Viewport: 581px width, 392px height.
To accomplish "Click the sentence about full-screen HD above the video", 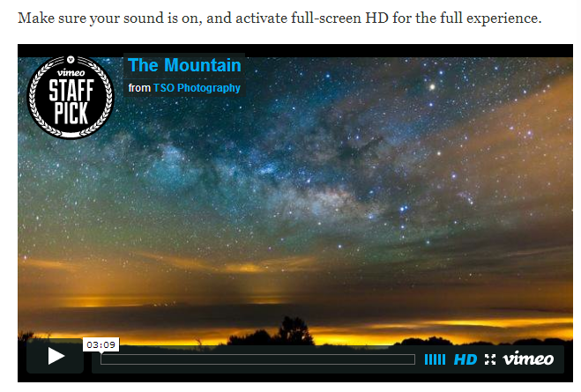I will pos(279,18).
